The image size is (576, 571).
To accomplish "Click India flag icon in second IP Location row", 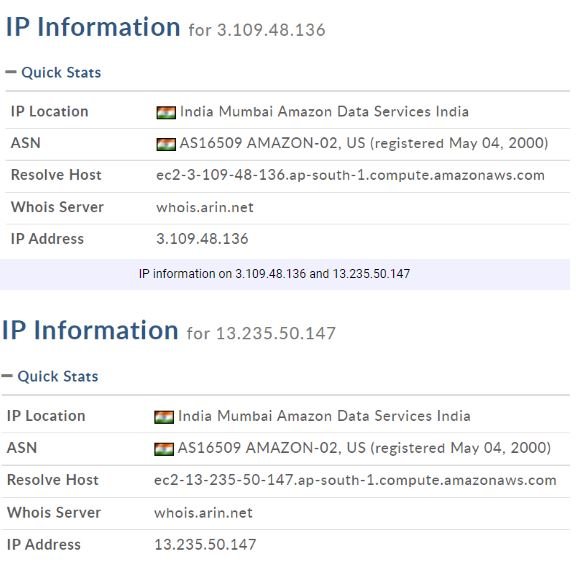I will [x=164, y=417].
